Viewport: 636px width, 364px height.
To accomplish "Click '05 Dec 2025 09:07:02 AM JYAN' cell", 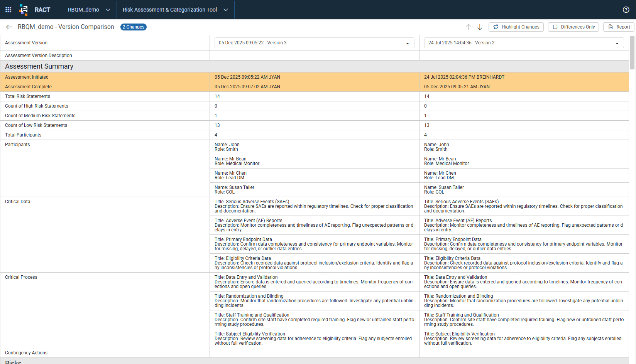I will (x=315, y=87).
